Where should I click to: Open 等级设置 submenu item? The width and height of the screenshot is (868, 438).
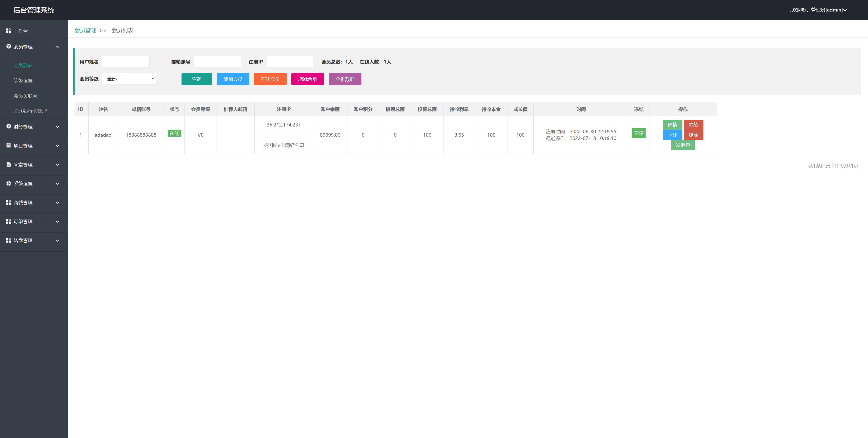[x=23, y=80]
